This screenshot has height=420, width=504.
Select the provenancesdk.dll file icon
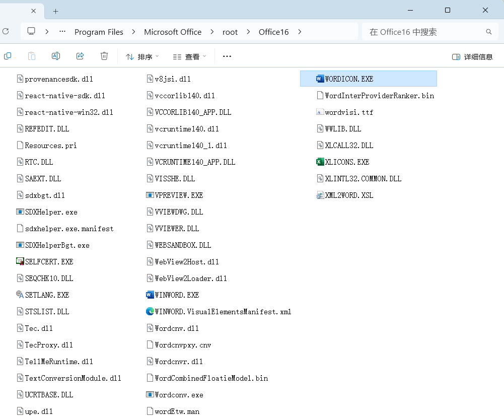(20, 79)
